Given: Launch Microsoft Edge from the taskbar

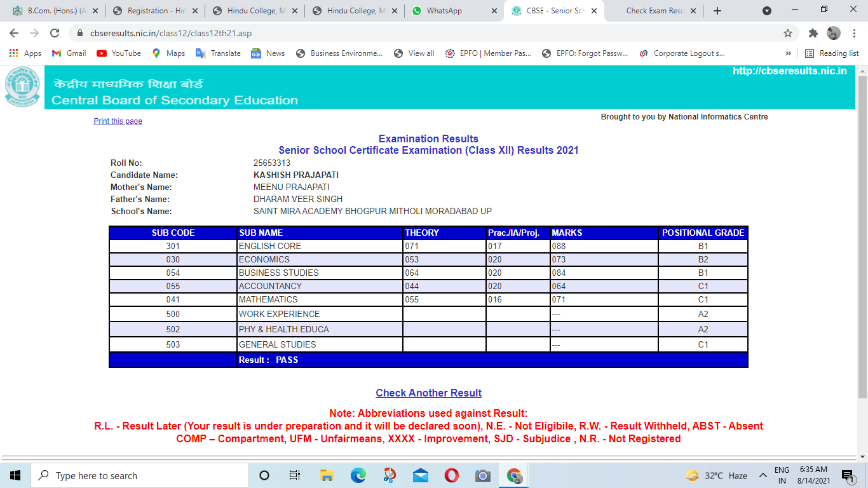Looking at the screenshot, I should point(358,475).
